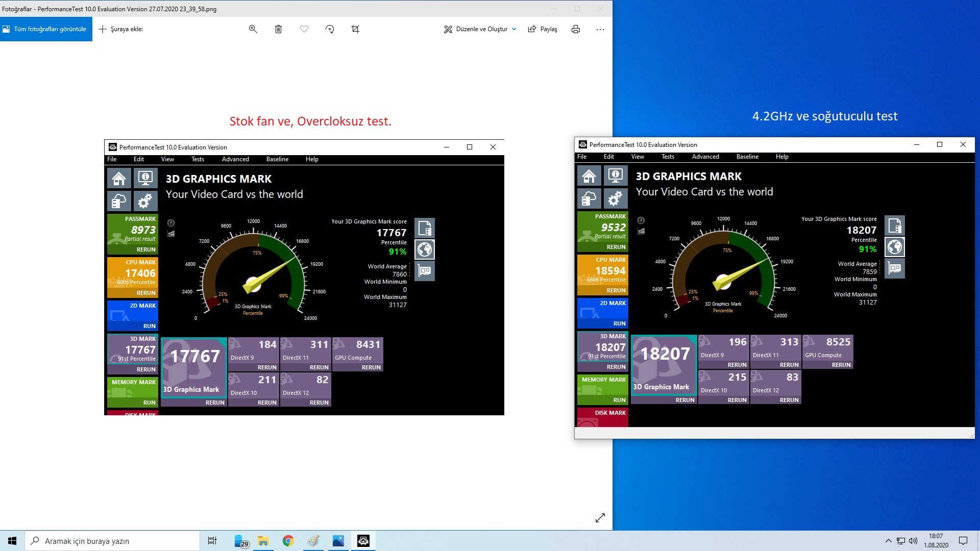Click zoom magnifier icon in Photos toolbar
Image resolution: width=980 pixels, height=551 pixels.
(253, 29)
